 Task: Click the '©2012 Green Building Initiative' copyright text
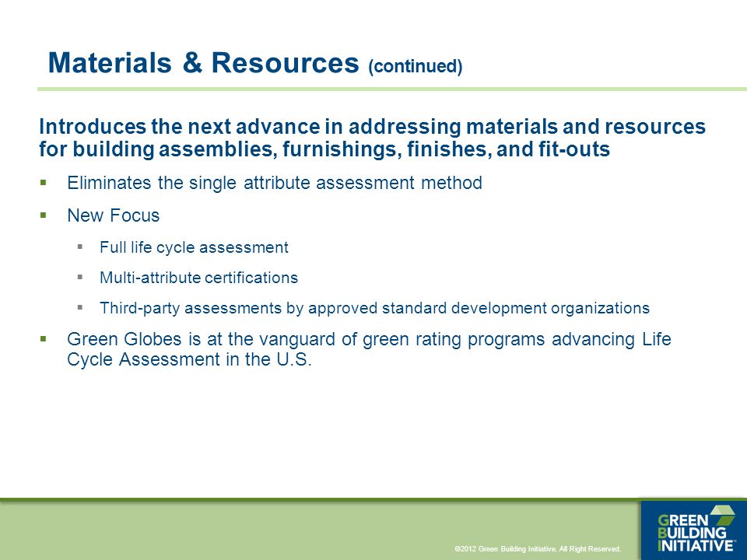(538, 549)
